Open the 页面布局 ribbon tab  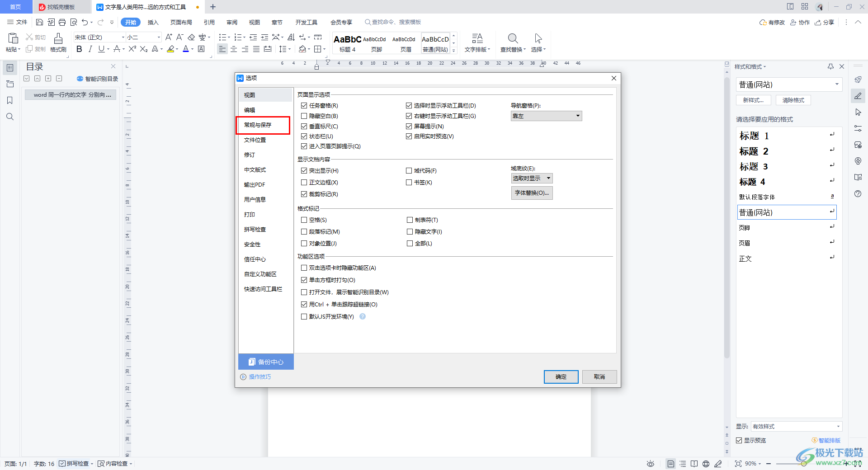tap(181, 22)
